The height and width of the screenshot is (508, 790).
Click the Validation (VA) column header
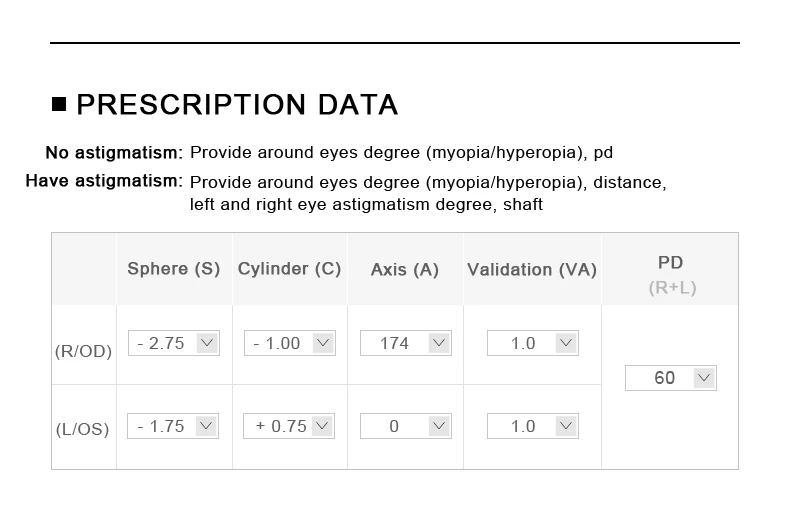pyautogui.click(x=532, y=270)
